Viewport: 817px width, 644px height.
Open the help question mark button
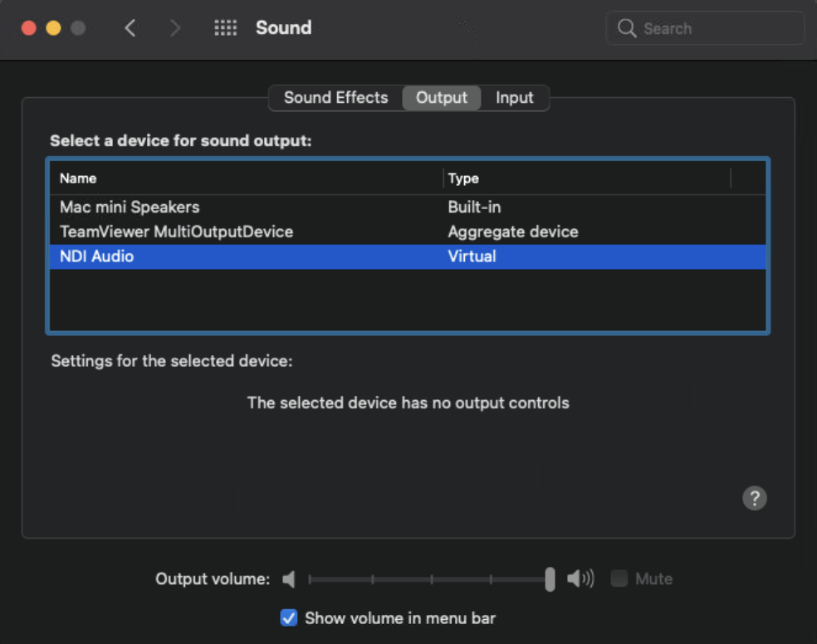point(754,498)
